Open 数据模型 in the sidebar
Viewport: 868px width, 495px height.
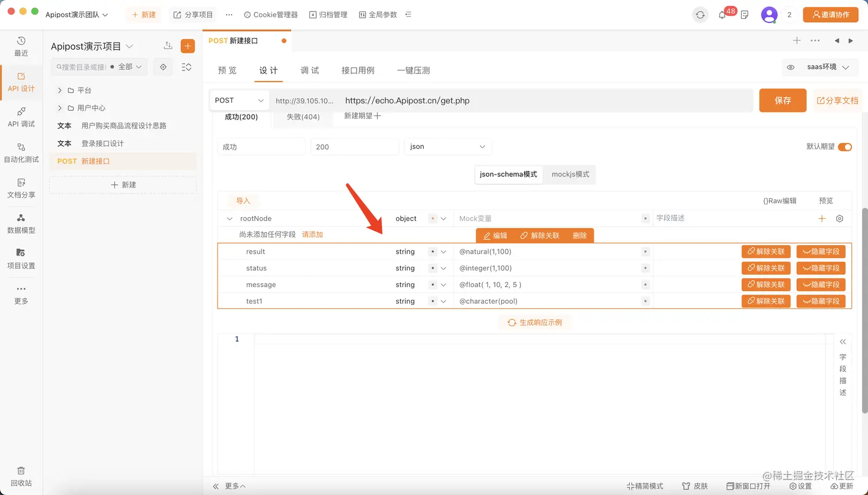tap(21, 224)
